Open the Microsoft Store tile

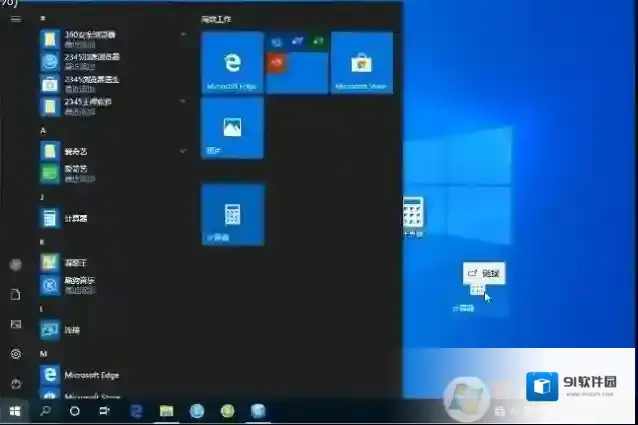tap(361, 62)
